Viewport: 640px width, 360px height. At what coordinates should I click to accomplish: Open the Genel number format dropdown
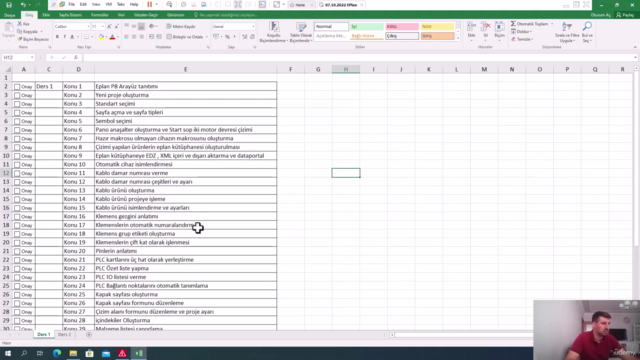coord(253,27)
